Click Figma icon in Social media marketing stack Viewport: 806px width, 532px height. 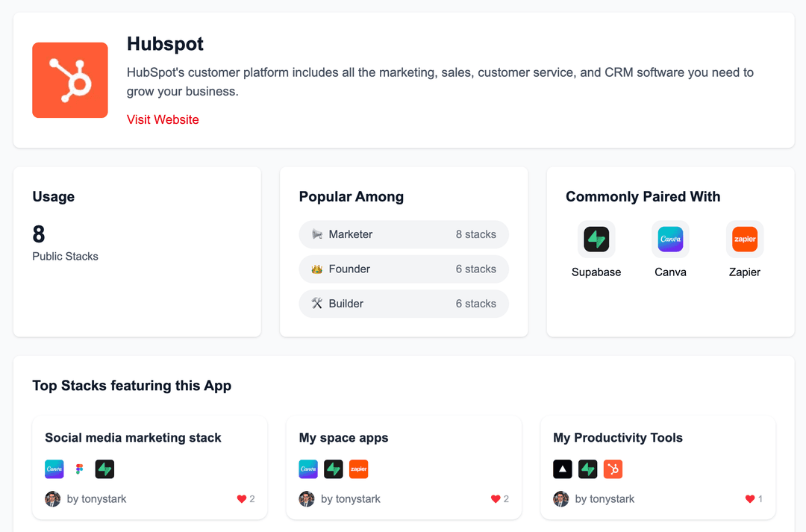coord(80,469)
